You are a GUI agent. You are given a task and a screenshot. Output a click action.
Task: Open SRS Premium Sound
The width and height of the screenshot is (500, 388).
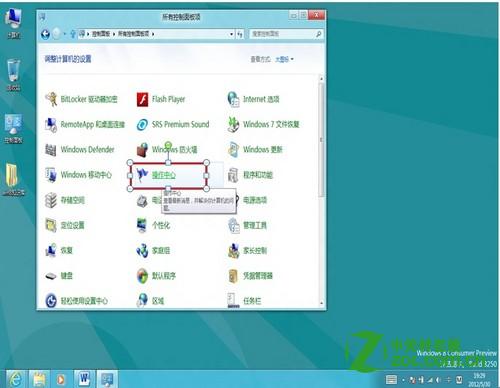[173, 124]
